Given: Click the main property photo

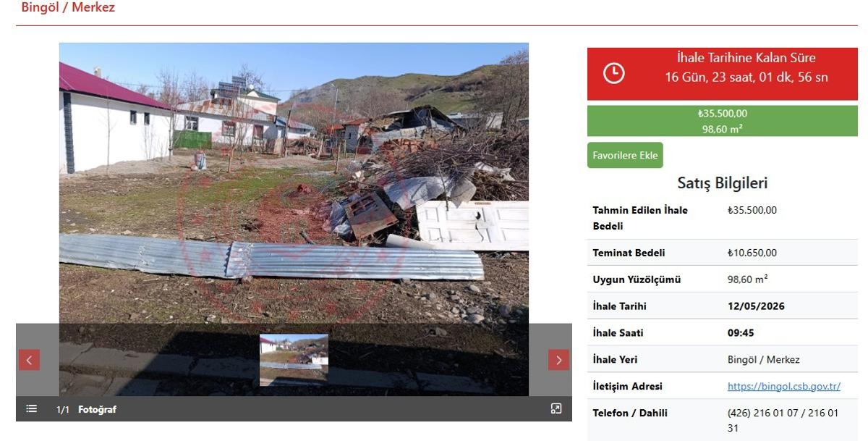Looking at the screenshot, I should (294, 182).
